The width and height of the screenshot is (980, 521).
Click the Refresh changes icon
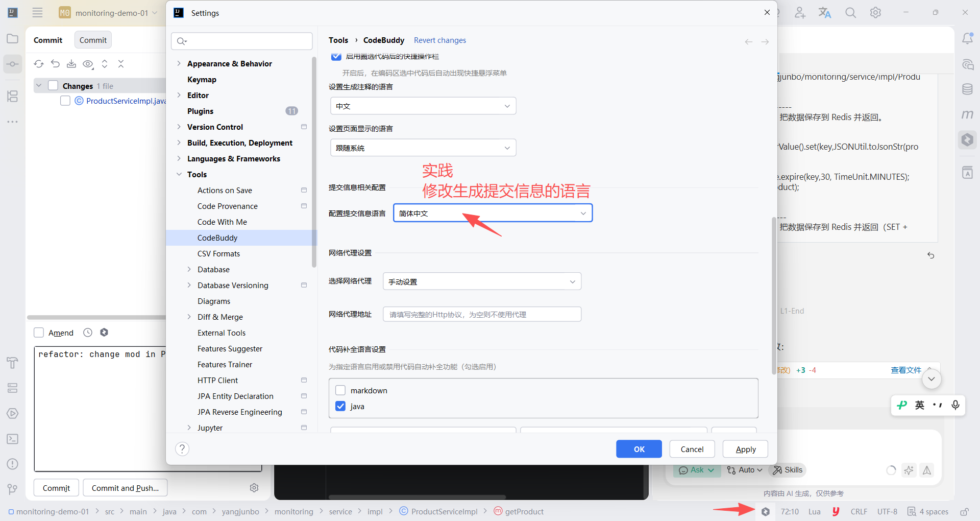(39, 64)
